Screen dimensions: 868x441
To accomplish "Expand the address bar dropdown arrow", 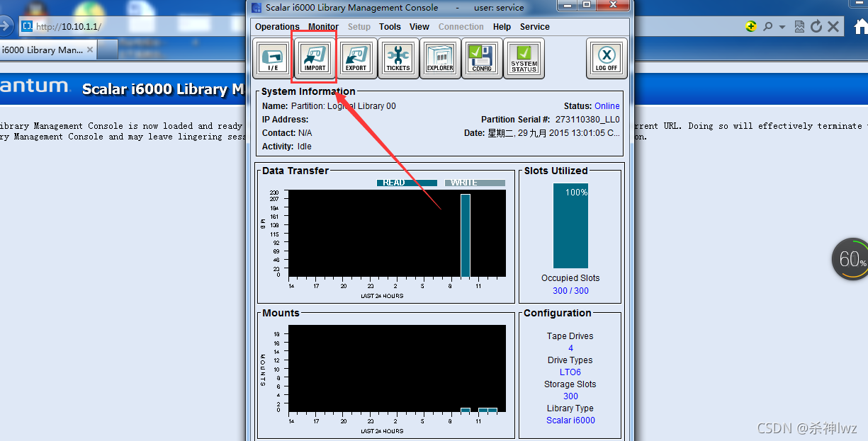I will 782,27.
